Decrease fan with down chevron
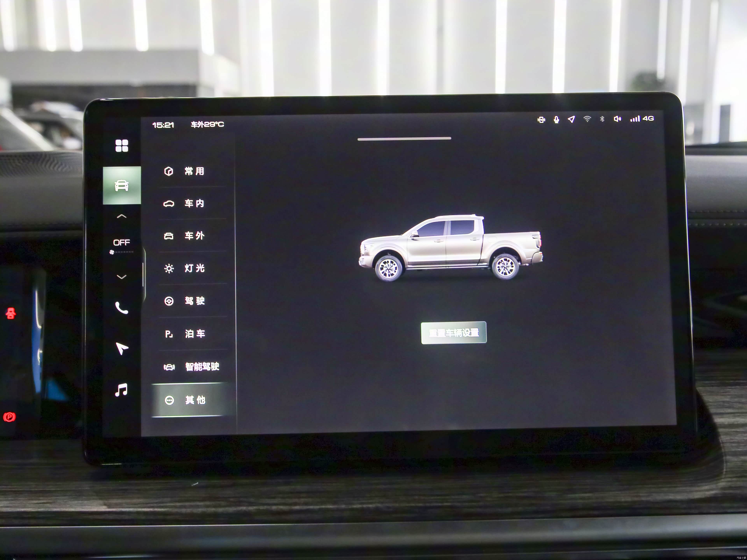 point(122,277)
